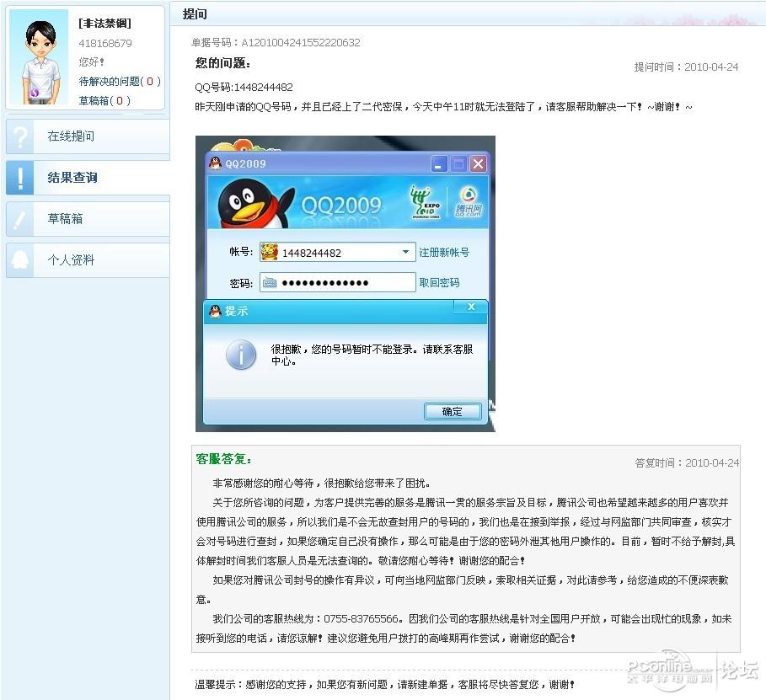
Task: Click the penguin icon beside 个人资料
Action: tap(20, 260)
